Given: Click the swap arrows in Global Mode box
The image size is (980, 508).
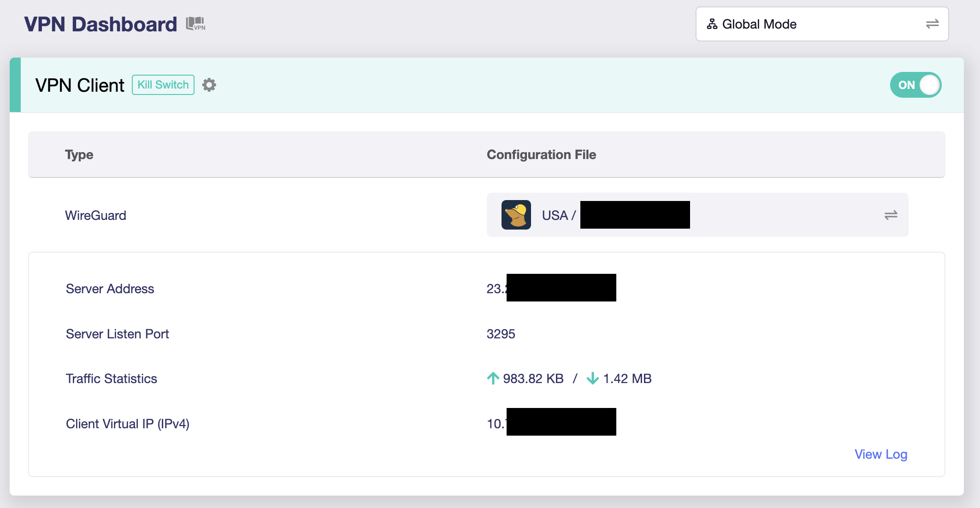Looking at the screenshot, I should tap(932, 24).
